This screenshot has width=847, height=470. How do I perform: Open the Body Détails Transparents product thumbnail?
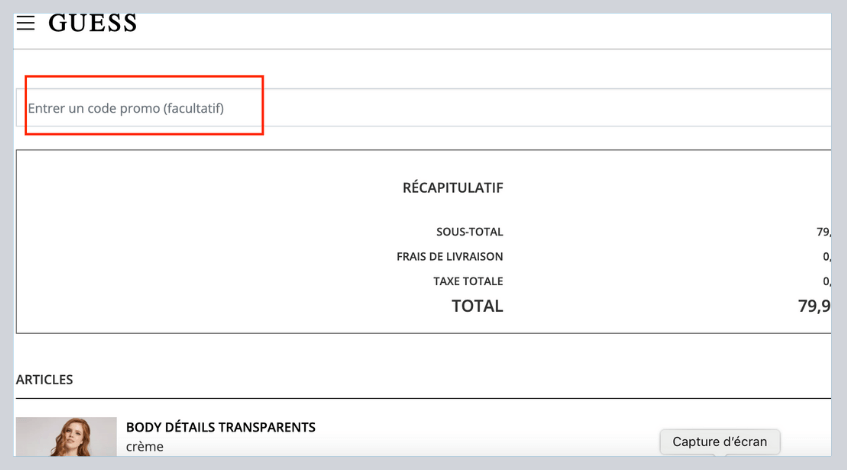point(66,436)
